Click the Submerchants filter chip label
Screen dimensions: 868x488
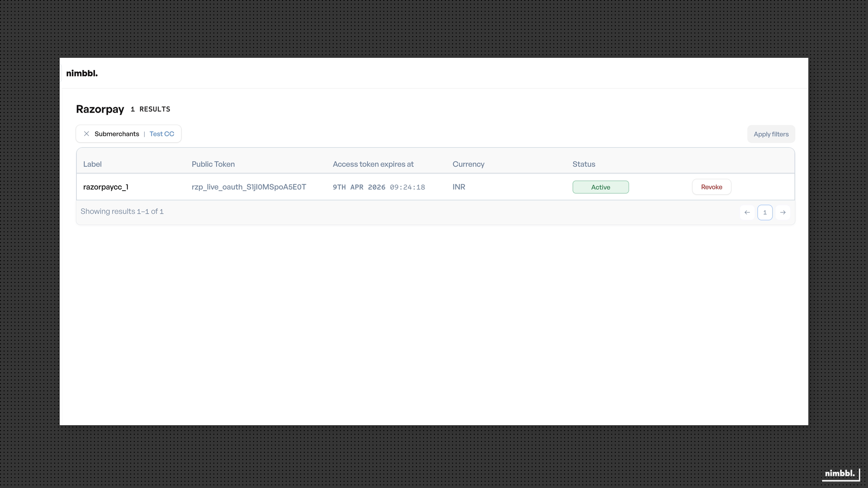tap(117, 134)
